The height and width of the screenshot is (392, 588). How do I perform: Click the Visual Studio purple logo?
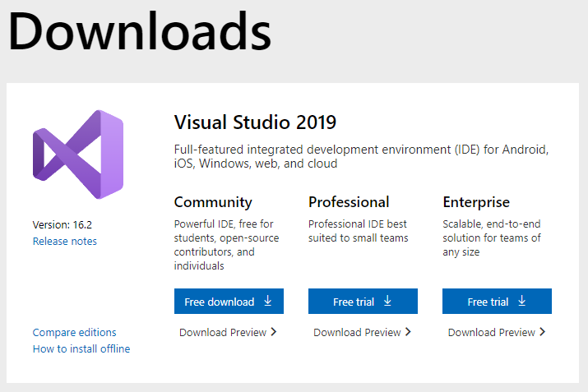78,154
